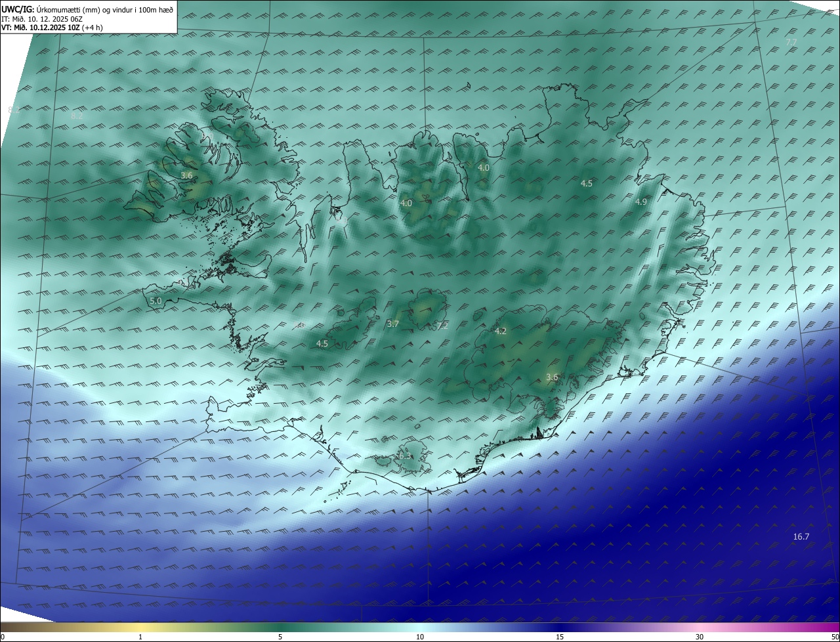
Task: Click the 'VT: Mið. 10.12.2025 10Z (+4 h)' line
Action: tap(52, 28)
